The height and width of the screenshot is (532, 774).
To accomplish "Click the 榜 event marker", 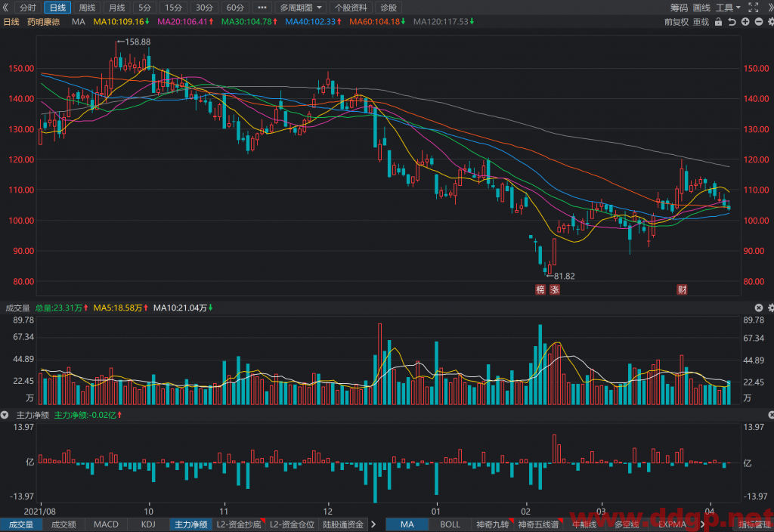I will point(540,289).
